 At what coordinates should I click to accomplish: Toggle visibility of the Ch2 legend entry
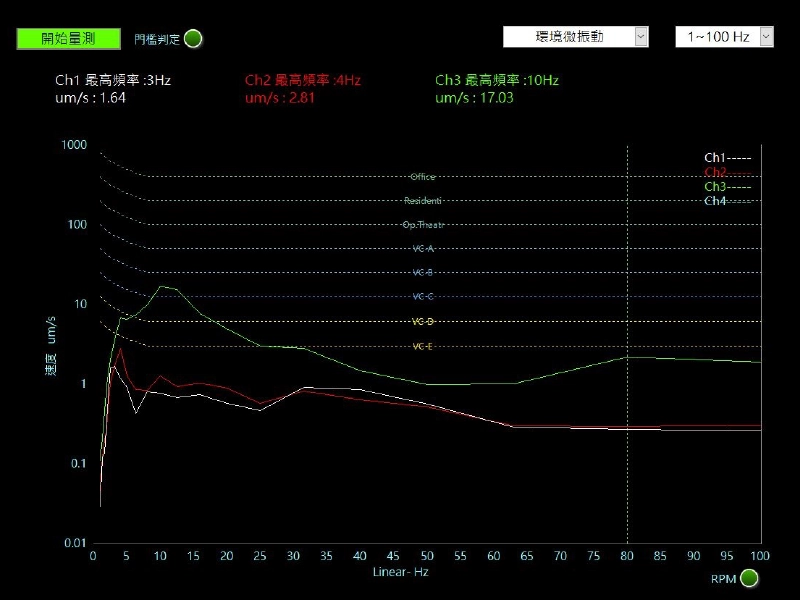[714, 171]
